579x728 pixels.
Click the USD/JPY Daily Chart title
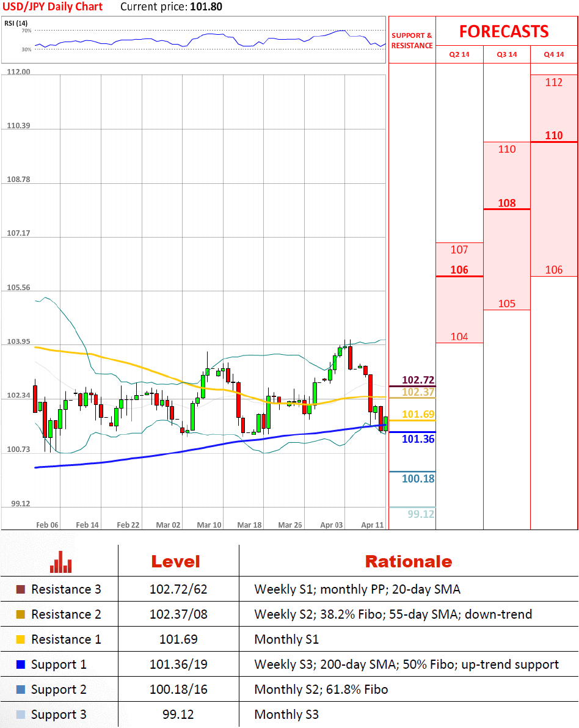click(x=51, y=7)
